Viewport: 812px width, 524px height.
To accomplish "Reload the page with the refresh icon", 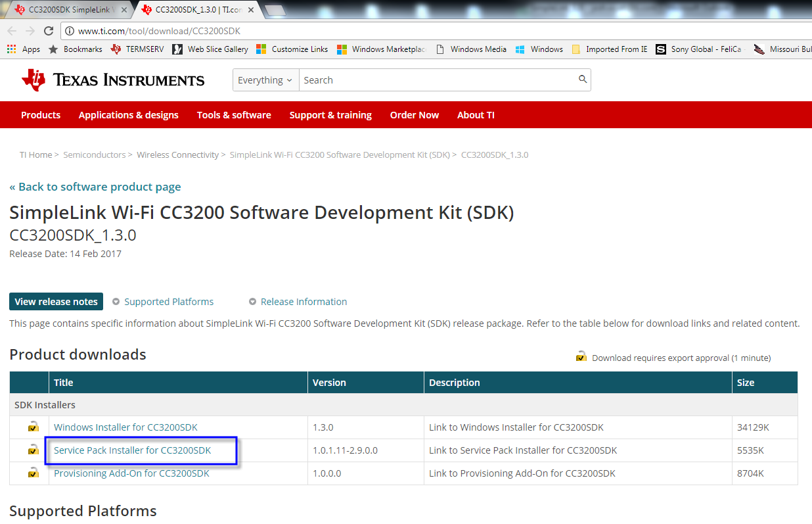I will pos(49,31).
